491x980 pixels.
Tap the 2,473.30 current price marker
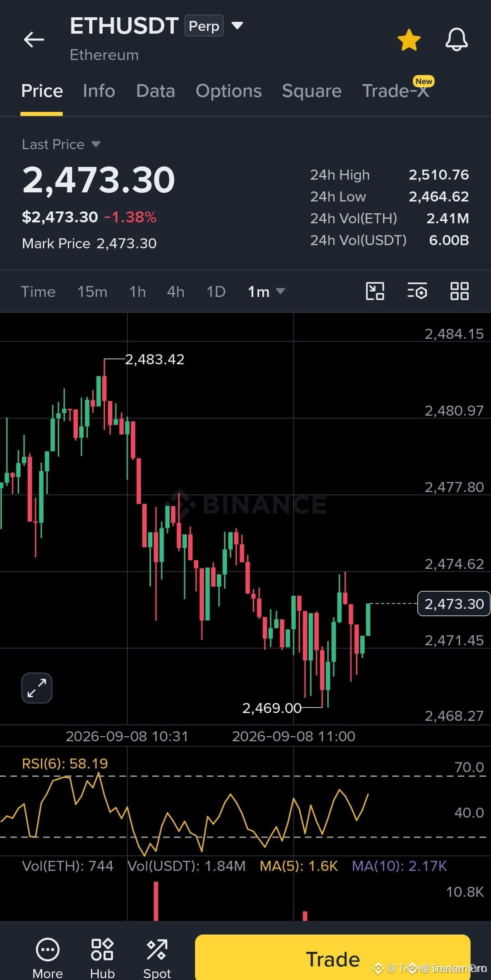454,604
